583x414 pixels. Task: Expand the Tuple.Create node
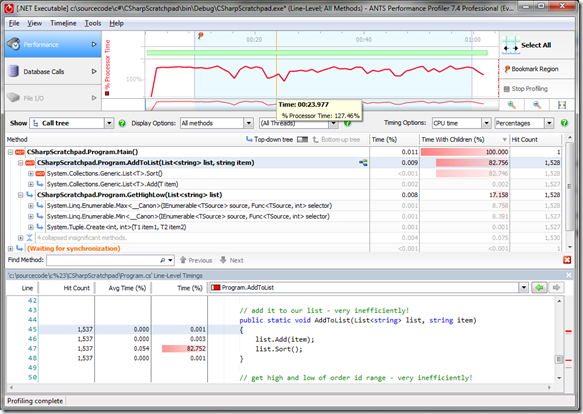point(31,227)
